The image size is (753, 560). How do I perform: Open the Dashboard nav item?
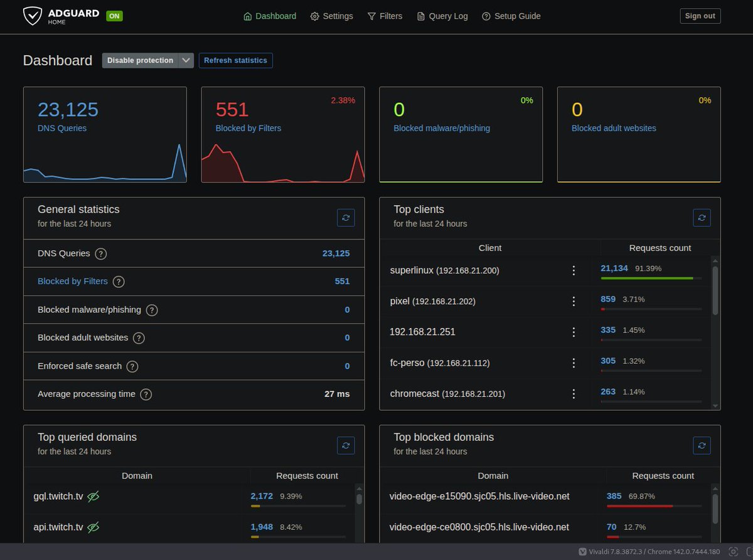coord(270,16)
